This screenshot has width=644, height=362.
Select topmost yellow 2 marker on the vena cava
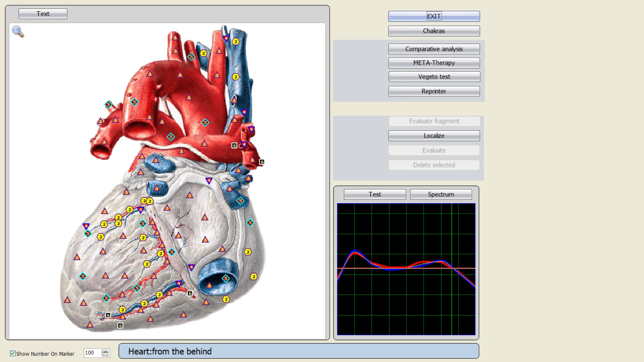point(236,42)
